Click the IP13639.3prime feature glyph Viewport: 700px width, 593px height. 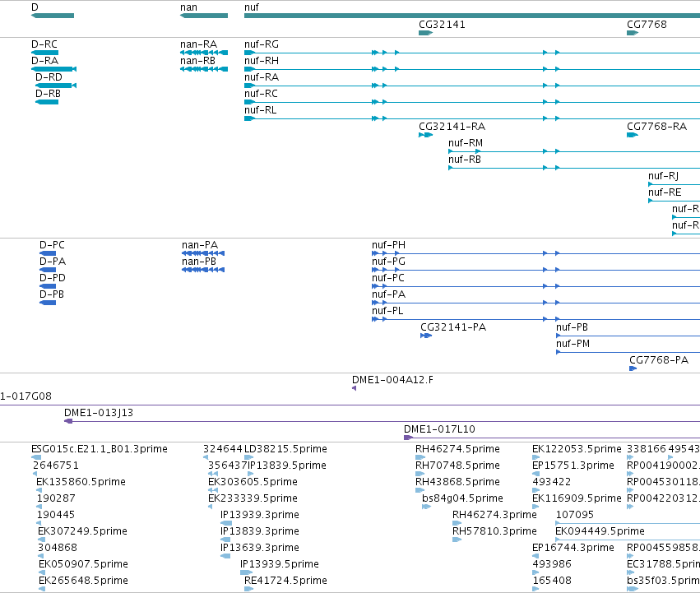tap(225, 556)
